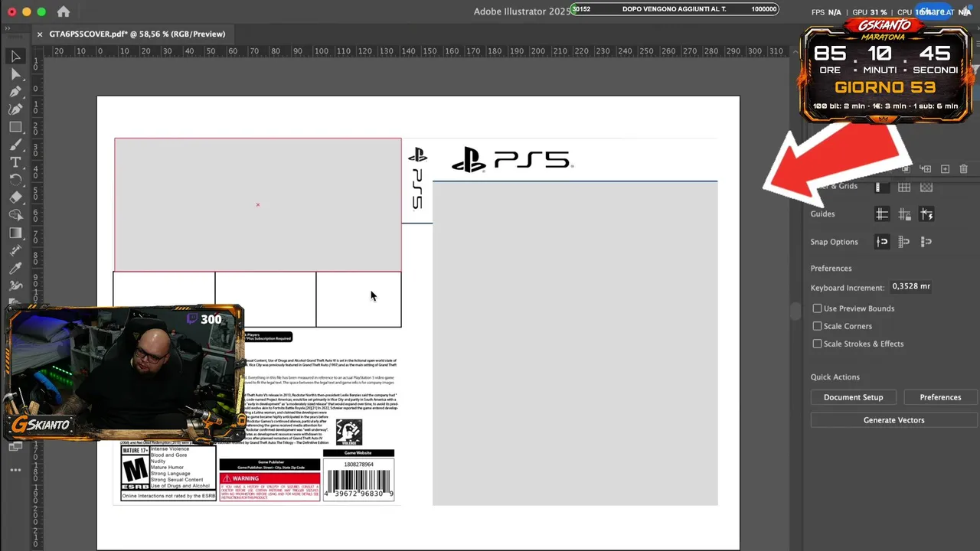The height and width of the screenshot is (551, 980).
Task: Toggle the Show Rulers button
Action: [x=882, y=187]
